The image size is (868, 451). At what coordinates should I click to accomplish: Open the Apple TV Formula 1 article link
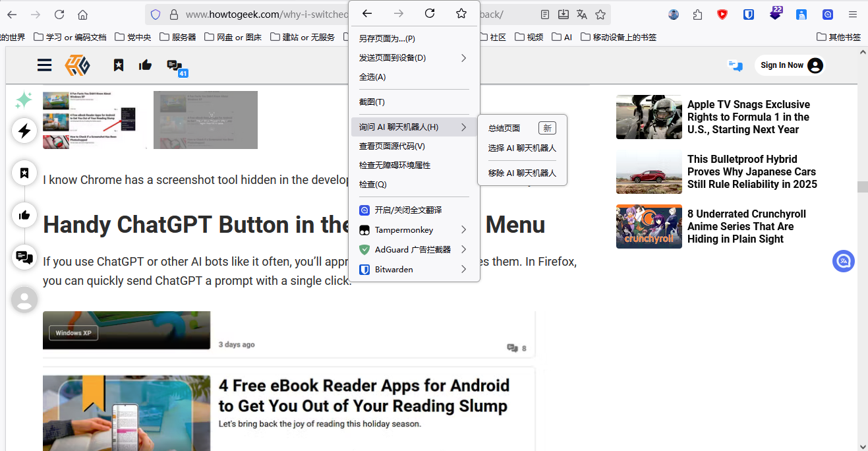(x=748, y=117)
